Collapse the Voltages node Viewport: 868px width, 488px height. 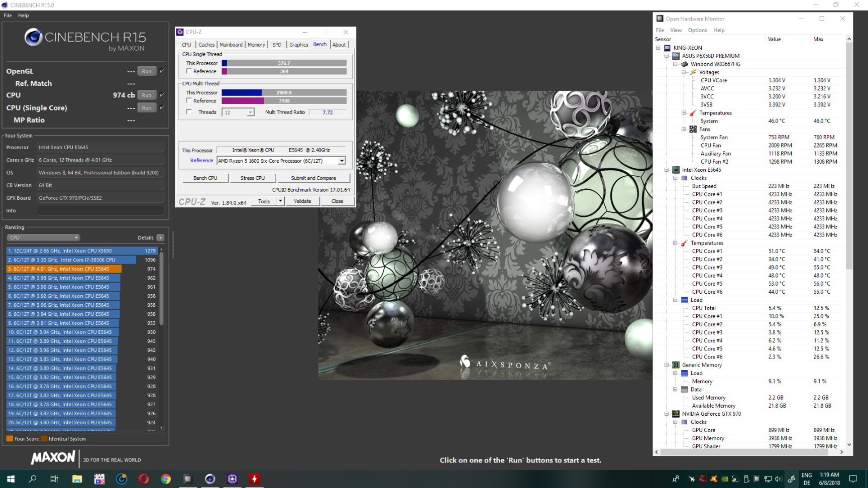click(684, 72)
